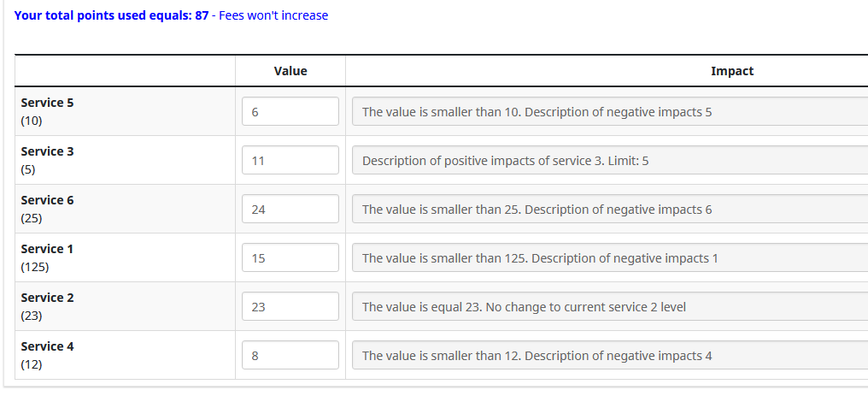Image resolution: width=868 pixels, height=396 pixels.
Task: Click the Service 4 value input field
Action: click(x=290, y=356)
